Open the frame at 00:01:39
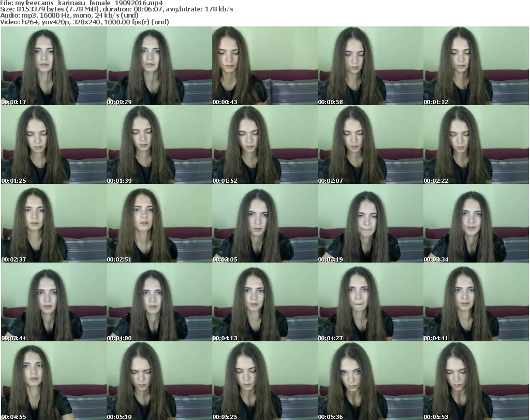 (159, 144)
